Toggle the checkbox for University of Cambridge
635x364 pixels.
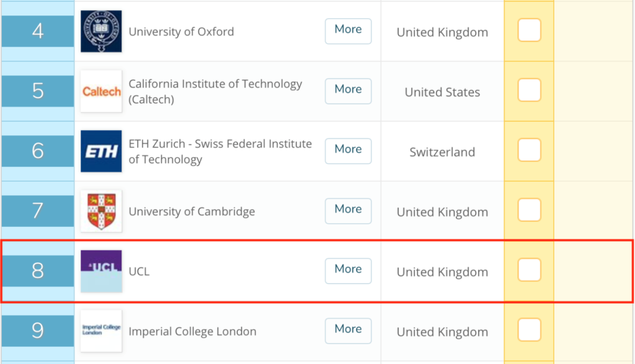pyautogui.click(x=530, y=210)
